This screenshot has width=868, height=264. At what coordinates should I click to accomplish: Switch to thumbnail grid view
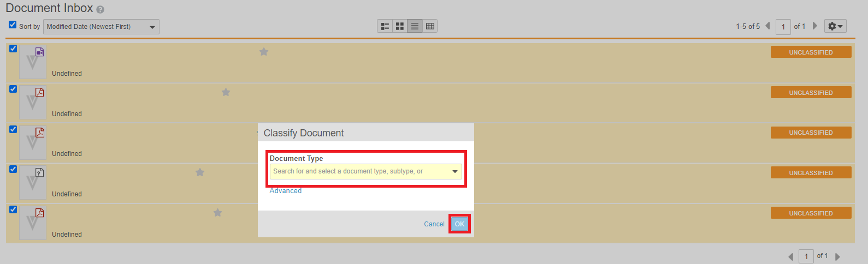pyautogui.click(x=400, y=26)
